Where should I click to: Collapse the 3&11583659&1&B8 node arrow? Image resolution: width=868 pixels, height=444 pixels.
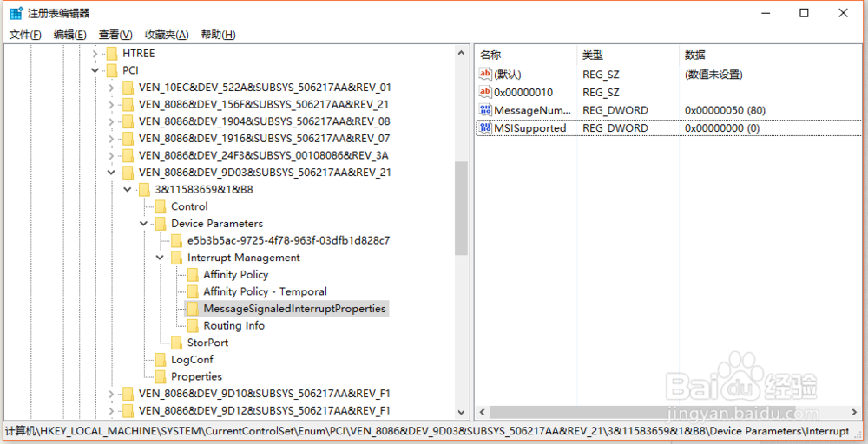point(128,190)
